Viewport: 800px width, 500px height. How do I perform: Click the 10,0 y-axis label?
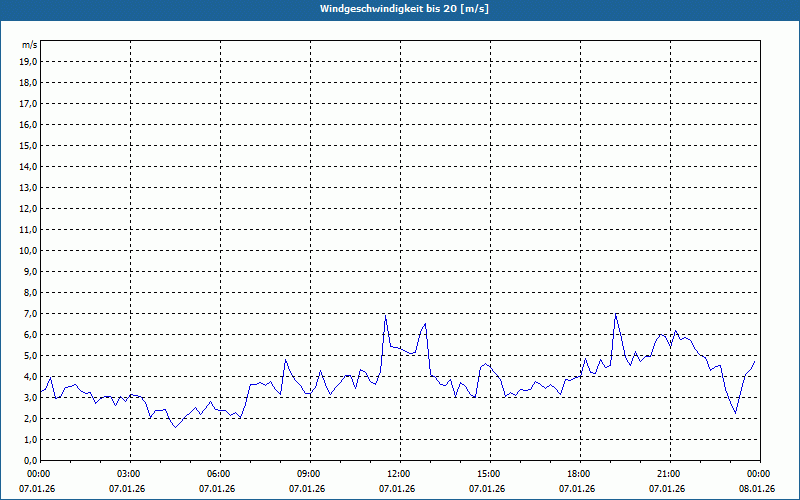29,250
